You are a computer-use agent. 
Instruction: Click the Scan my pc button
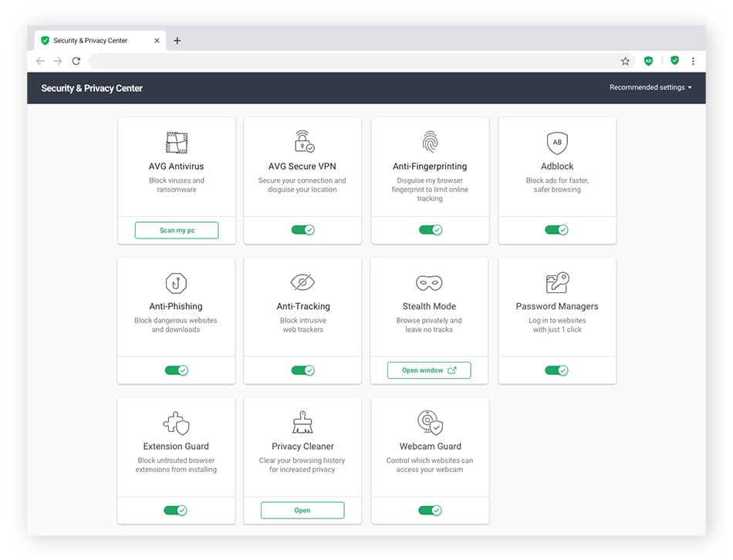177,230
